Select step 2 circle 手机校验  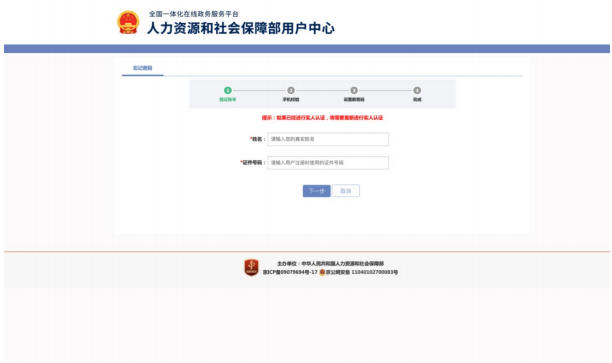(291, 90)
